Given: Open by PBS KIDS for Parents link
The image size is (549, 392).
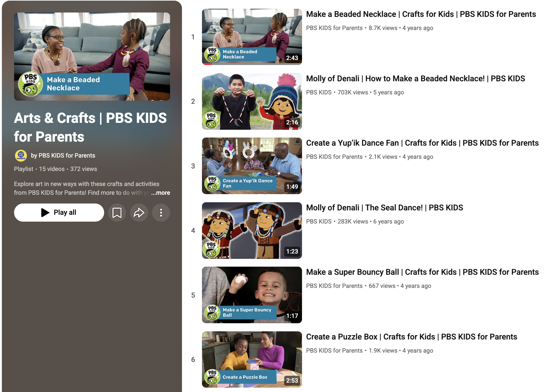Looking at the screenshot, I should coord(63,156).
